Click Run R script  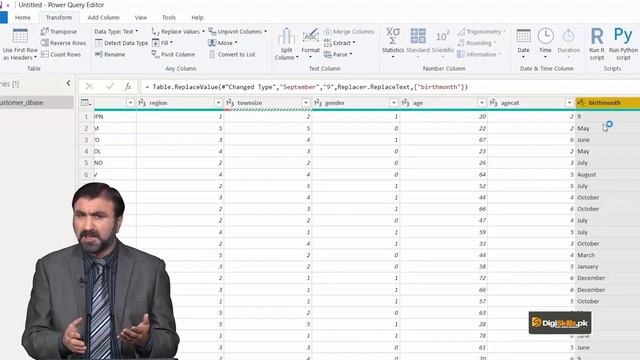pos(597,43)
